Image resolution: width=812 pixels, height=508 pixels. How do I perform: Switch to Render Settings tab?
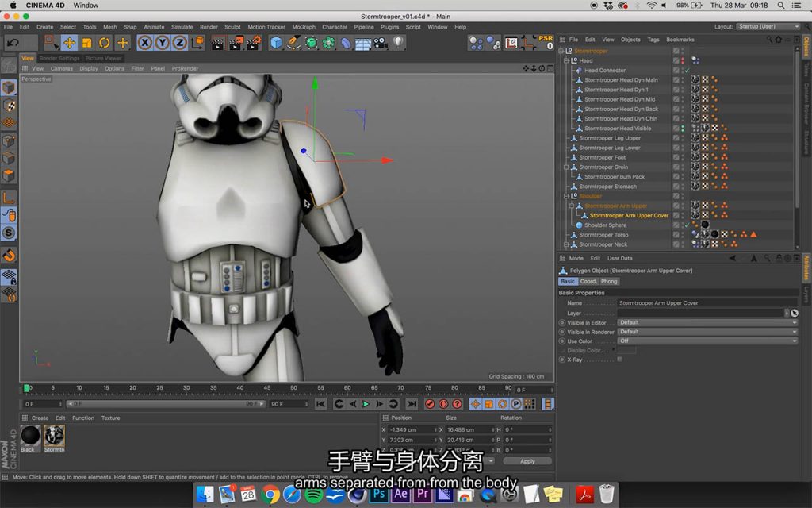pyautogui.click(x=59, y=58)
